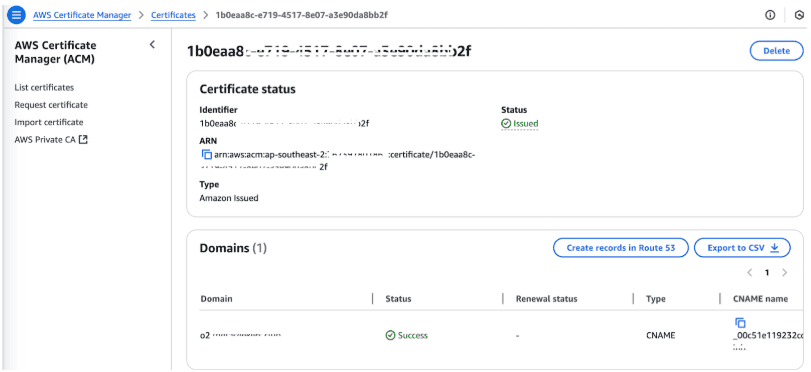The height and width of the screenshot is (372, 811).
Task: Click the Issued status check icon
Action: pos(506,124)
